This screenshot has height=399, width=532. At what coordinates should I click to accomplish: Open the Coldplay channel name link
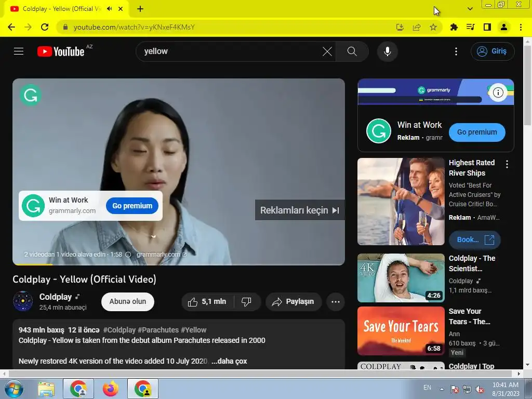click(x=56, y=297)
